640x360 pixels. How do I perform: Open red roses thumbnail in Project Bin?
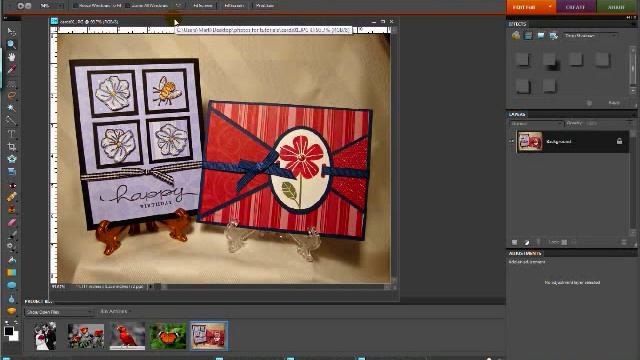tap(86, 336)
